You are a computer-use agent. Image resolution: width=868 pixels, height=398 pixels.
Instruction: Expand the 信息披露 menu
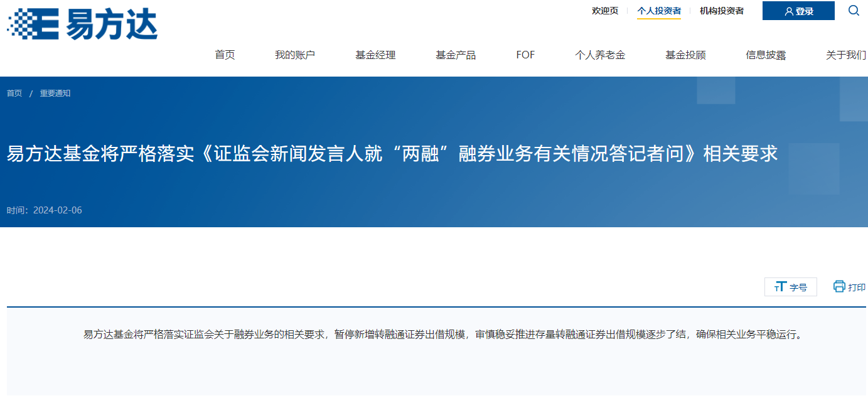pos(766,55)
